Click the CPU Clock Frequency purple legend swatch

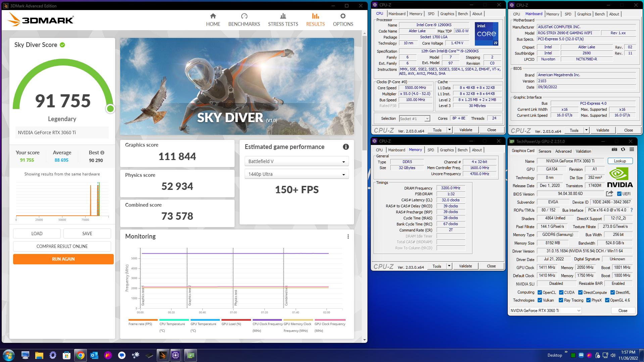pos(267,320)
